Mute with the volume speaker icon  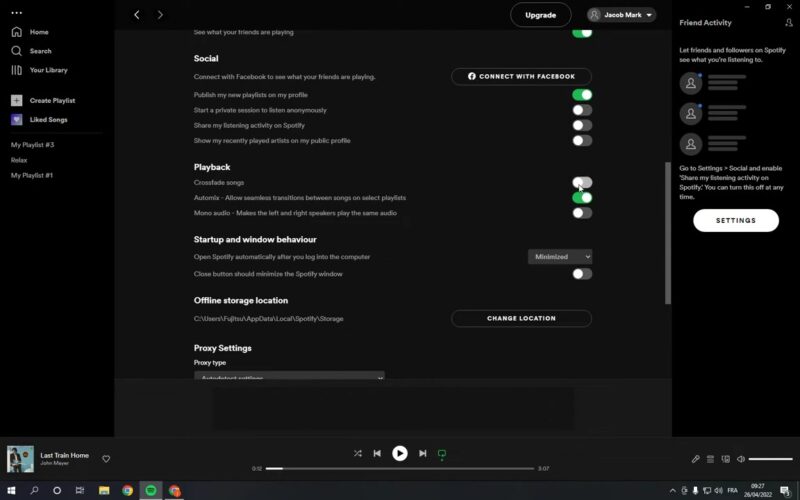(x=741, y=459)
